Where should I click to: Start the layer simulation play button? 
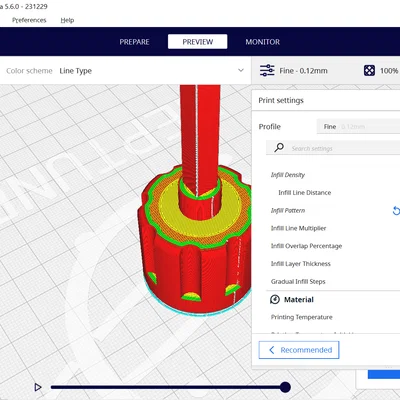38,387
